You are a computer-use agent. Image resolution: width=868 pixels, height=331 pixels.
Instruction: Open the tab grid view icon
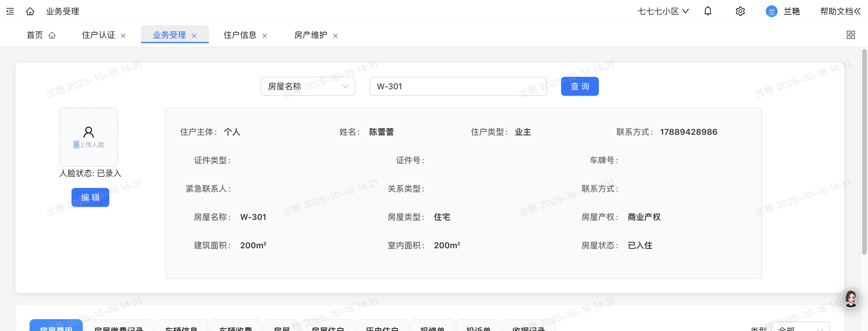(x=851, y=35)
